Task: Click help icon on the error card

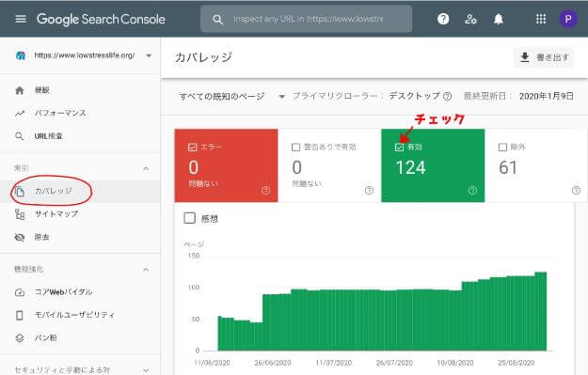Action: (x=266, y=190)
